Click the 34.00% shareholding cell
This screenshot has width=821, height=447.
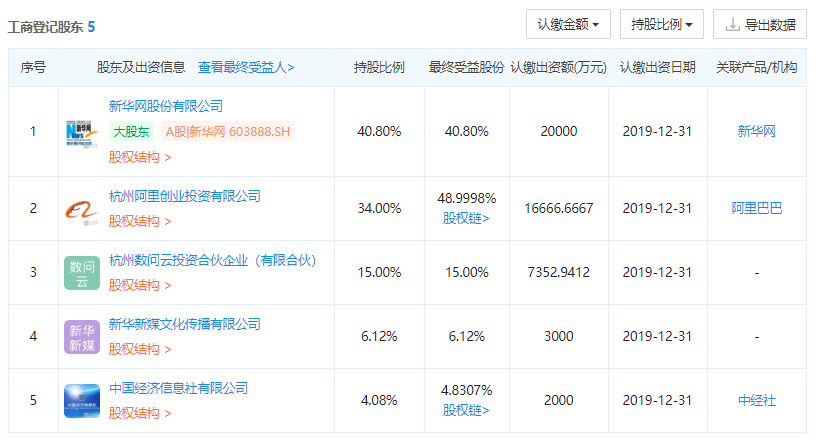pos(379,208)
